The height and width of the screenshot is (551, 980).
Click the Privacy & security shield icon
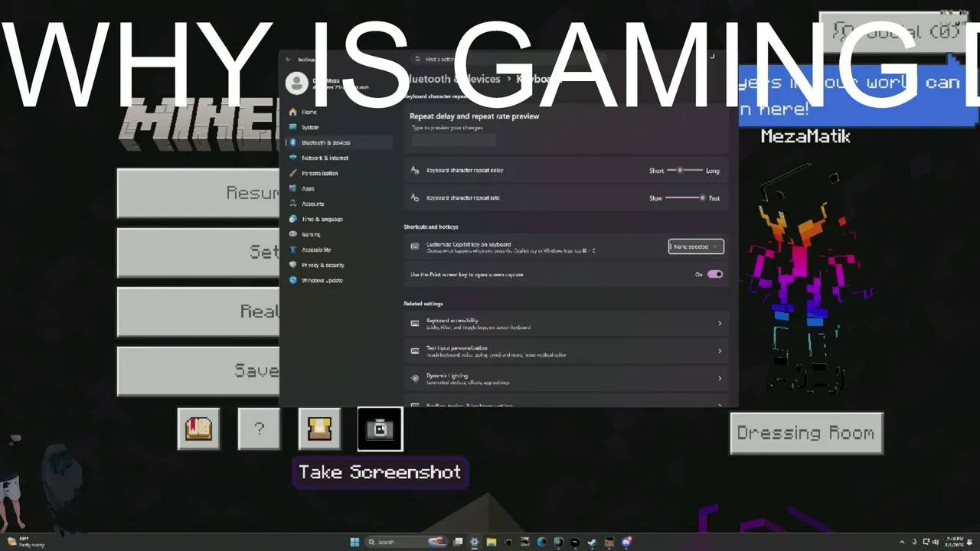tap(293, 265)
